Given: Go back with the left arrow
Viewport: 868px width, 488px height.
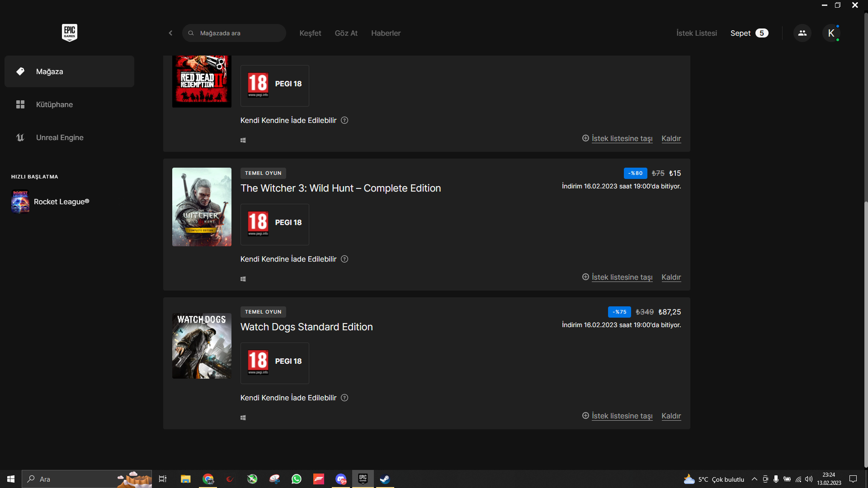Looking at the screenshot, I should 170,33.
